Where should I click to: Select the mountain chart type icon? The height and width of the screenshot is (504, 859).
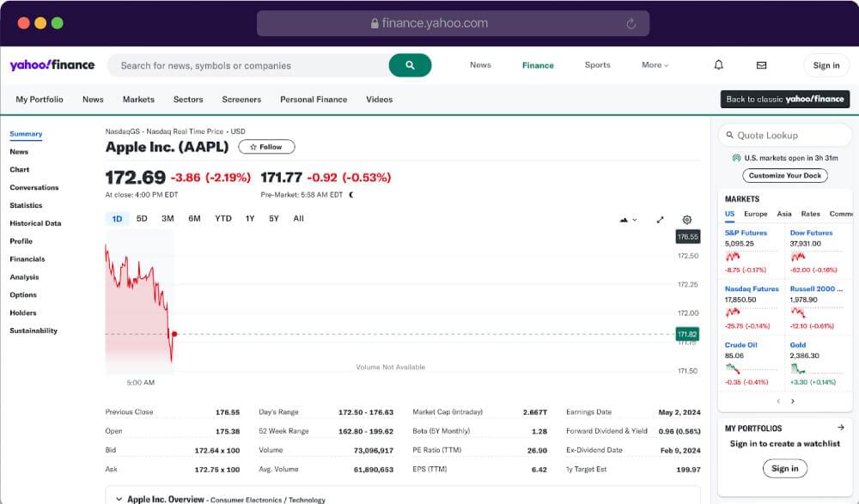click(x=624, y=220)
